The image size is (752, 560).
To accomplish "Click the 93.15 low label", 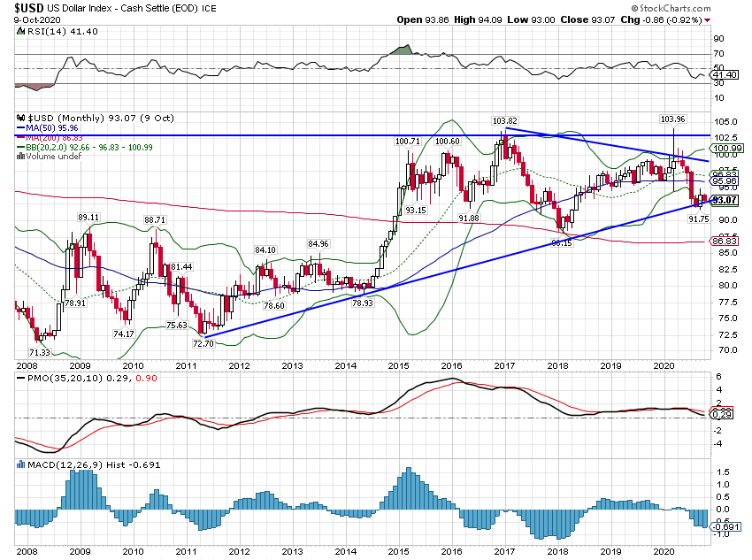I will pos(415,210).
